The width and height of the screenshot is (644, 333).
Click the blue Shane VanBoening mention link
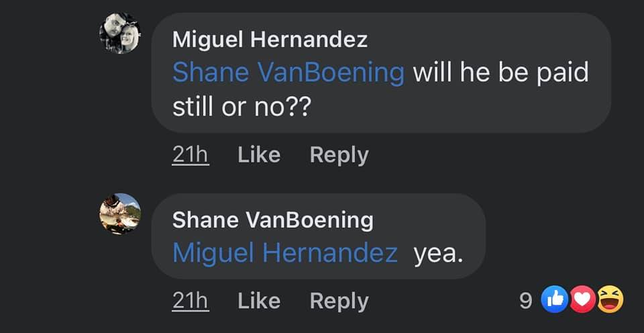[x=288, y=73]
